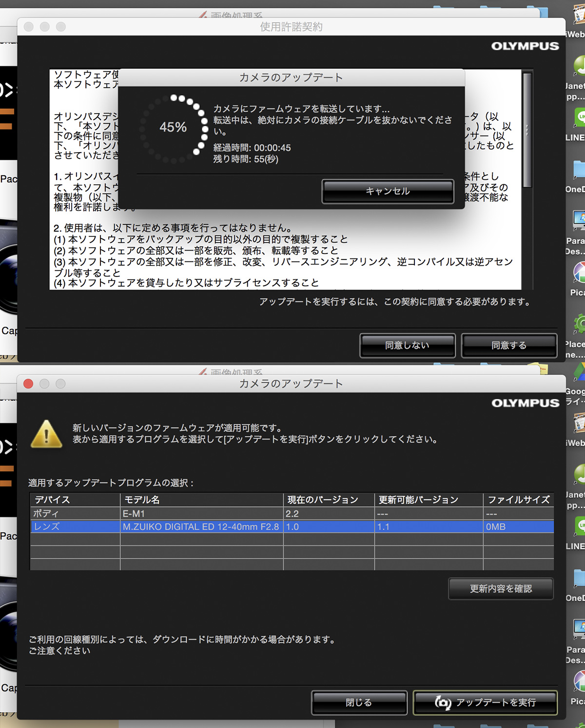Screen dimensions: 585x728
Task: Click the current version 2.2 cell
Action: pyautogui.click(x=329, y=513)
